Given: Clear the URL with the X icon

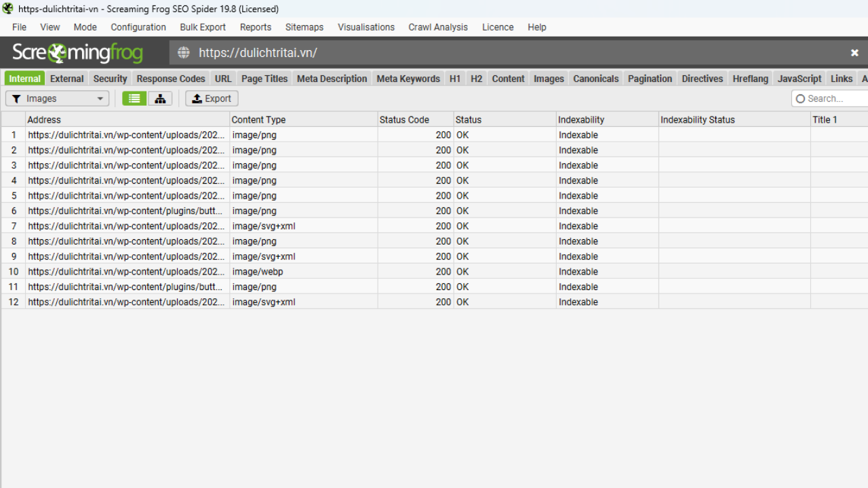Looking at the screenshot, I should click(854, 53).
